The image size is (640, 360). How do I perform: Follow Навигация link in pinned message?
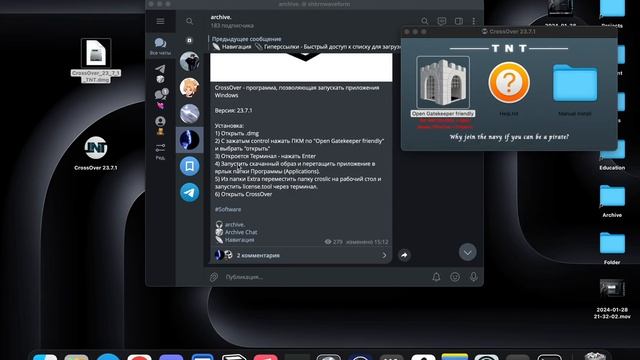pyautogui.click(x=236, y=47)
